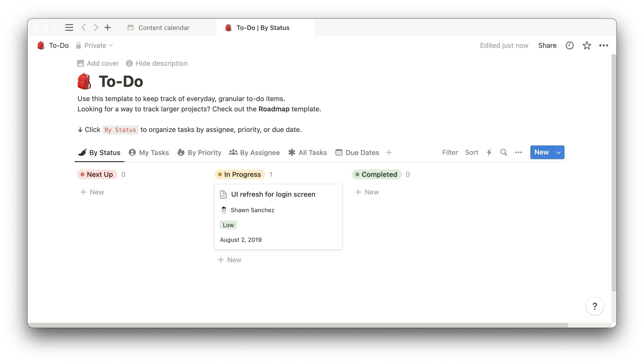Open page version history via clock icon
This screenshot has width=644, height=364.
tap(570, 46)
